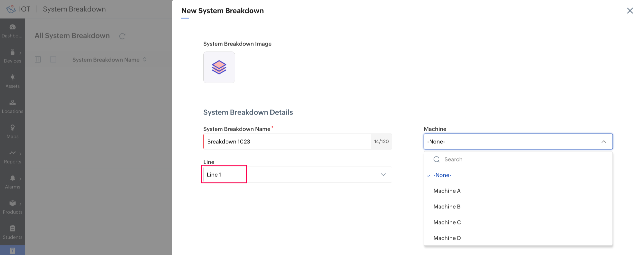Open Locations from the sidebar
Viewport: 644px width, 255px height.
[x=13, y=103]
